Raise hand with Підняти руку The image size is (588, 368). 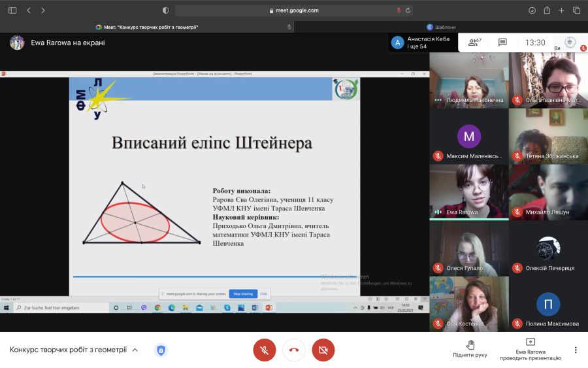tap(470, 349)
